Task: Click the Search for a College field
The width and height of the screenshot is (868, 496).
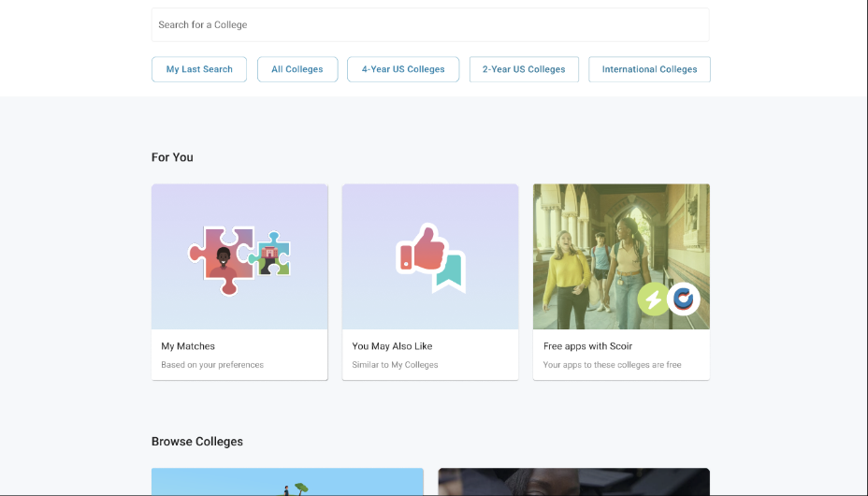Action: (430, 25)
